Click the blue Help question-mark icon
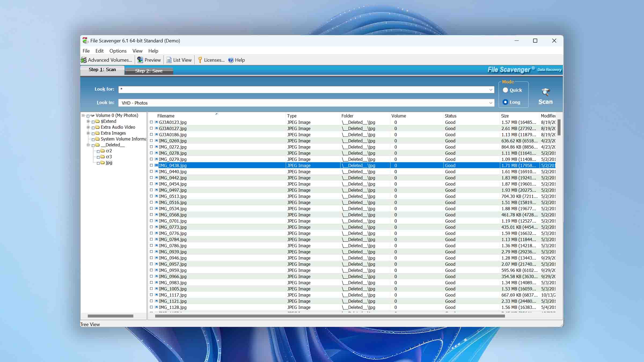 pos(231,60)
